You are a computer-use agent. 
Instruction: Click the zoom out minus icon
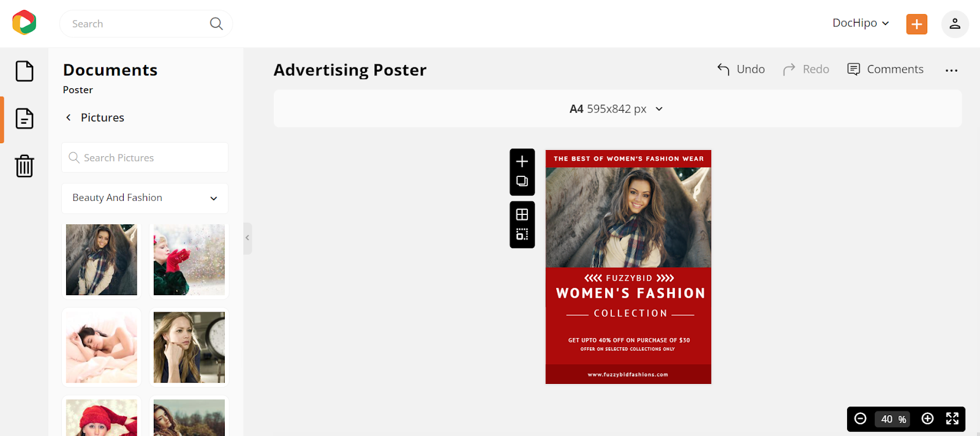pos(861,419)
